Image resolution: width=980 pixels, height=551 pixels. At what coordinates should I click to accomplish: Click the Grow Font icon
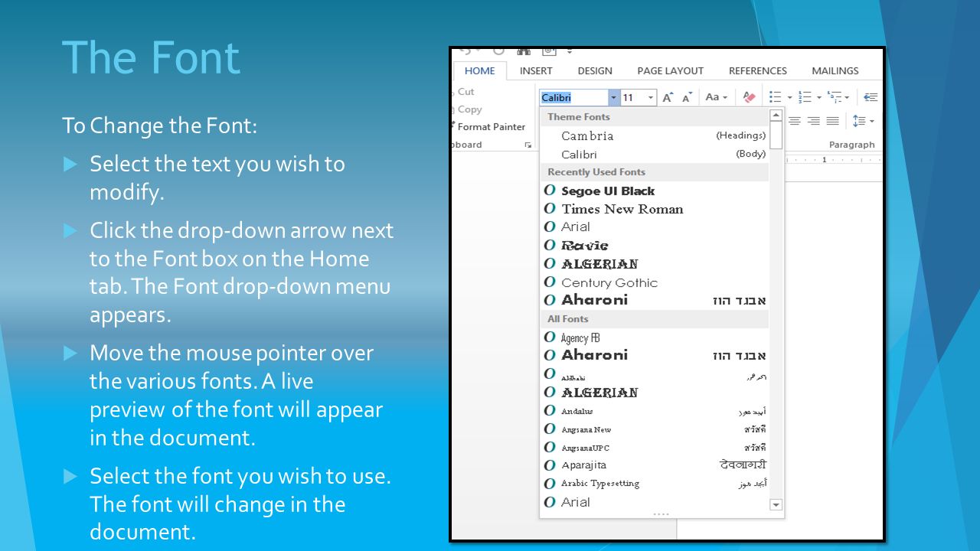click(668, 97)
